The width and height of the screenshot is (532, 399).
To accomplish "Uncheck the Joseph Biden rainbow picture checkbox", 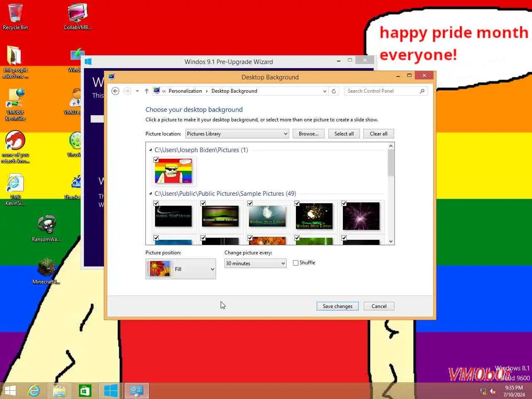I will click(x=156, y=160).
